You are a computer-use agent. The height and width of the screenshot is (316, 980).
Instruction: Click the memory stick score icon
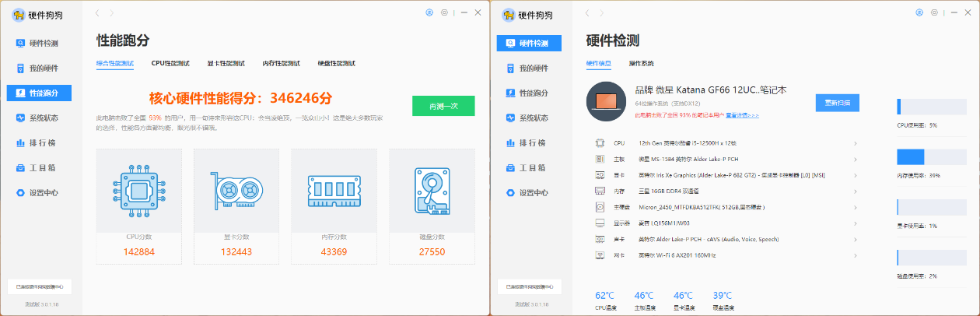pyautogui.click(x=334, y=190)
